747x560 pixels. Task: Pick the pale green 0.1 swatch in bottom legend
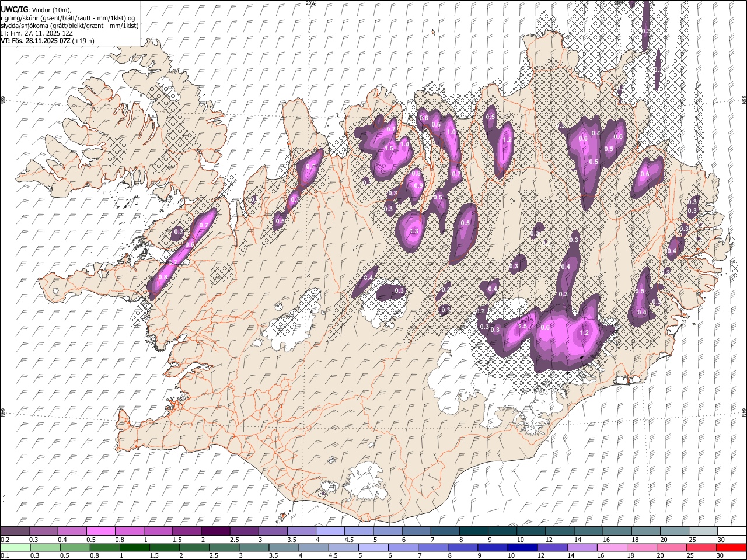pyautogui.click(x=15, y=548)
